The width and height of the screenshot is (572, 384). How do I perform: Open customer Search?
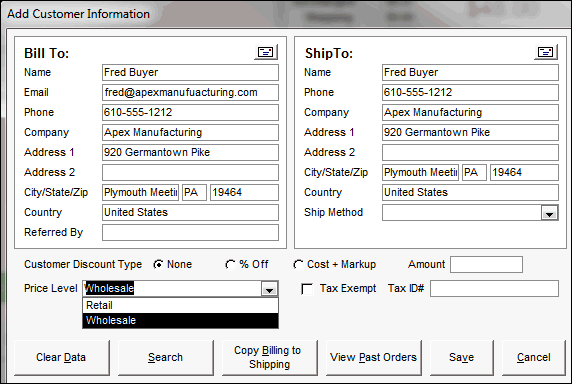166,357
